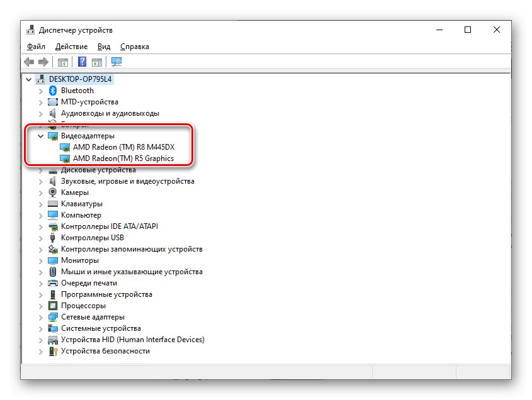Select Устройства HID (Human Interface Devices)

[x=133, y=340]
